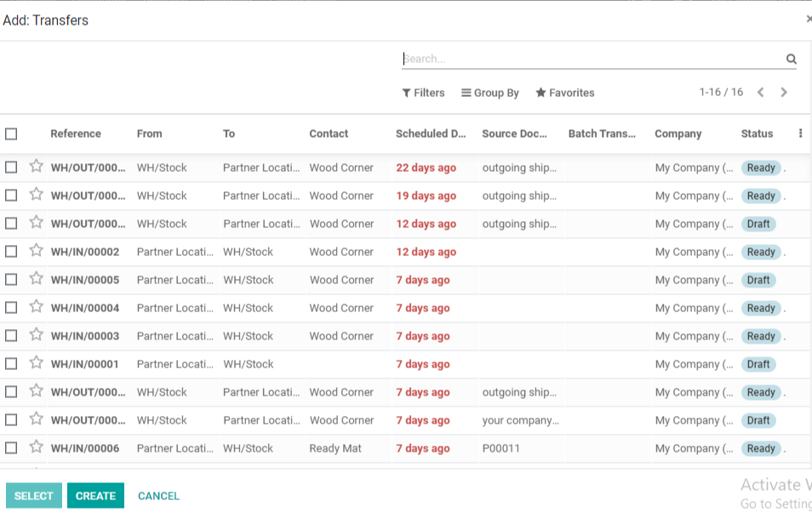812x518 pixels.
Task: Tick the checkbox for WH/IN/00003
Action: coord(11,336)
